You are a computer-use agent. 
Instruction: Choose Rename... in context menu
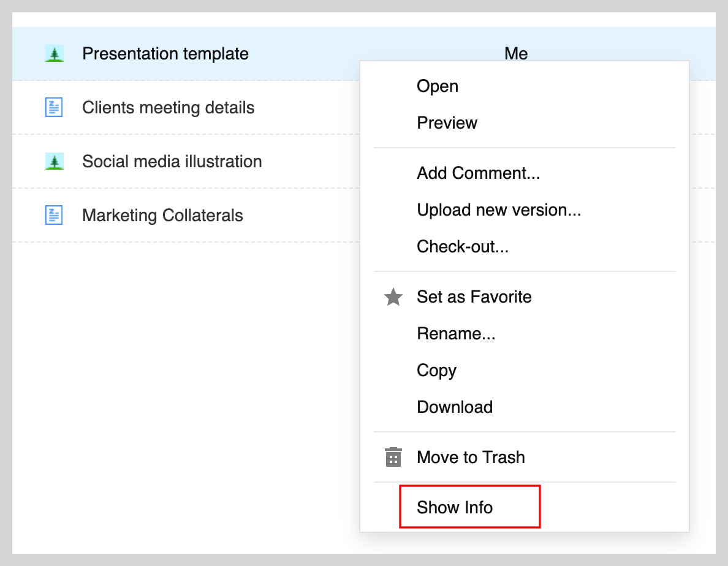456,334
